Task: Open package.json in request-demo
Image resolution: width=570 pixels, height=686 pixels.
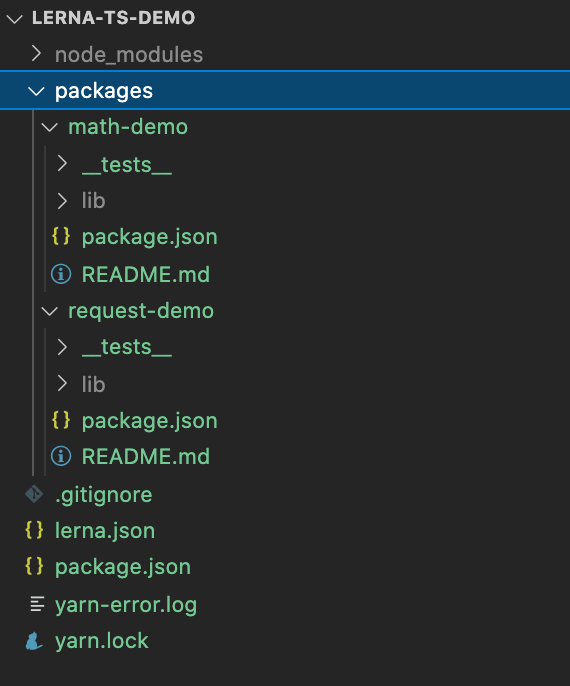Action: [149, 421]
